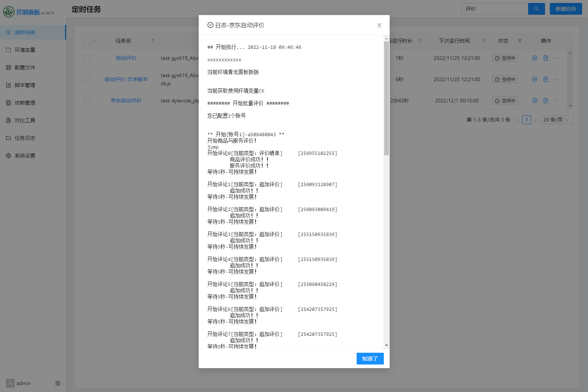Open the 任务日志 sidebar menu item
Image resolution: width=588 pixels, height=392 pixels.
[x=24, y=138]
